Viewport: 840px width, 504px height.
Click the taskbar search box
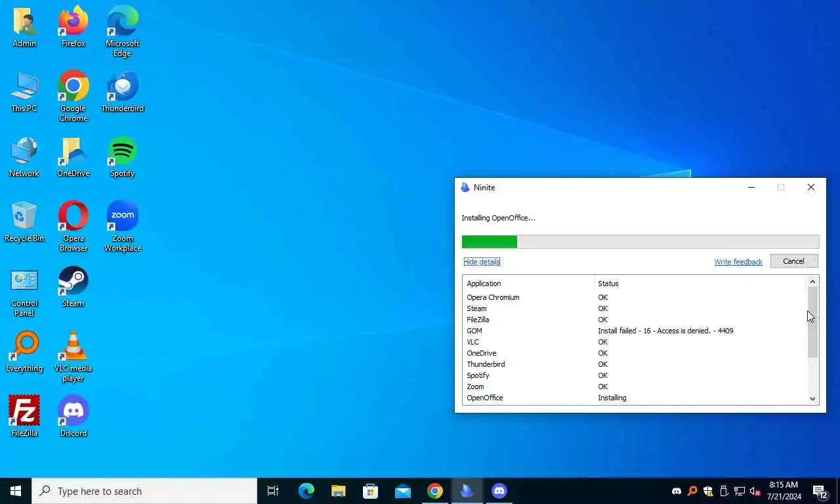click(144, 491)
